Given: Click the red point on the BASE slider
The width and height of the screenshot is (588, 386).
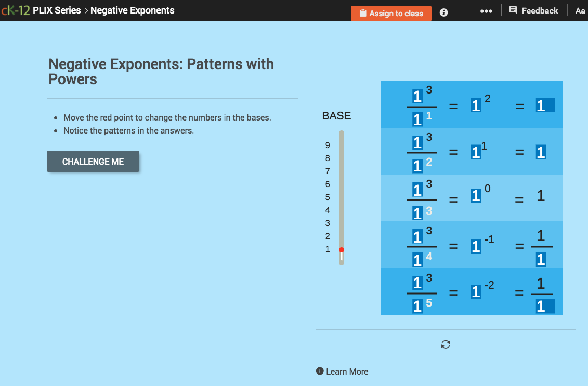Looking at the screenshot, I should (x=342, y=249).
